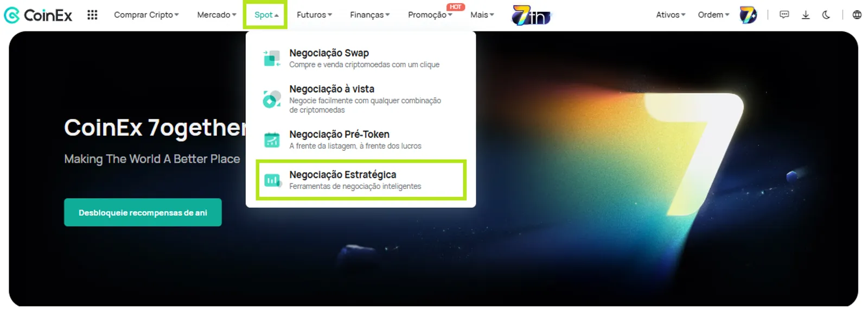Image resolution: width=868 pixels, height=324 pixels.
Task: Click Desbloqueie recompensas de ani button
Action: point(143,212)
